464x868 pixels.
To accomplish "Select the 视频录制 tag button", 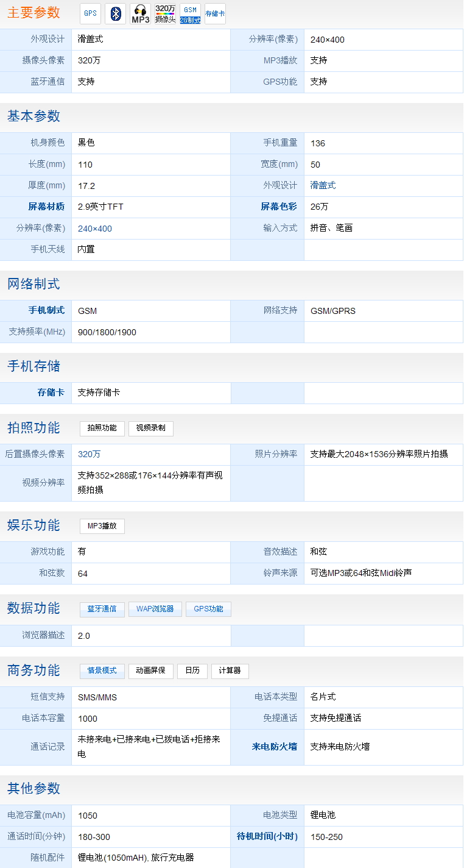I will pos(150,428).
